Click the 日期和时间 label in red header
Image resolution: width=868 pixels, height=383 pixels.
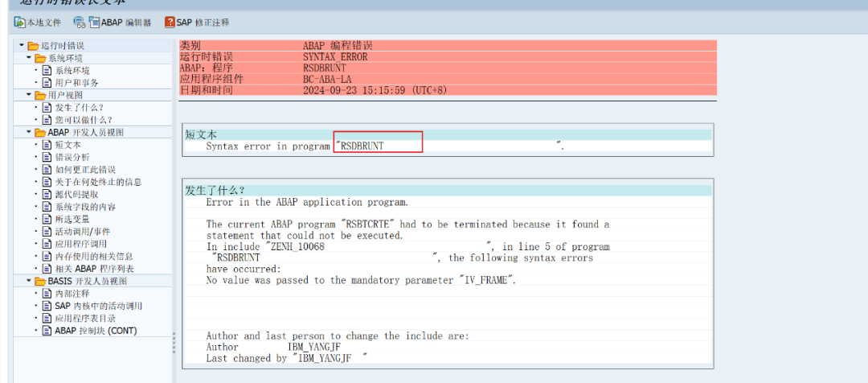click(x=206, y=90)
